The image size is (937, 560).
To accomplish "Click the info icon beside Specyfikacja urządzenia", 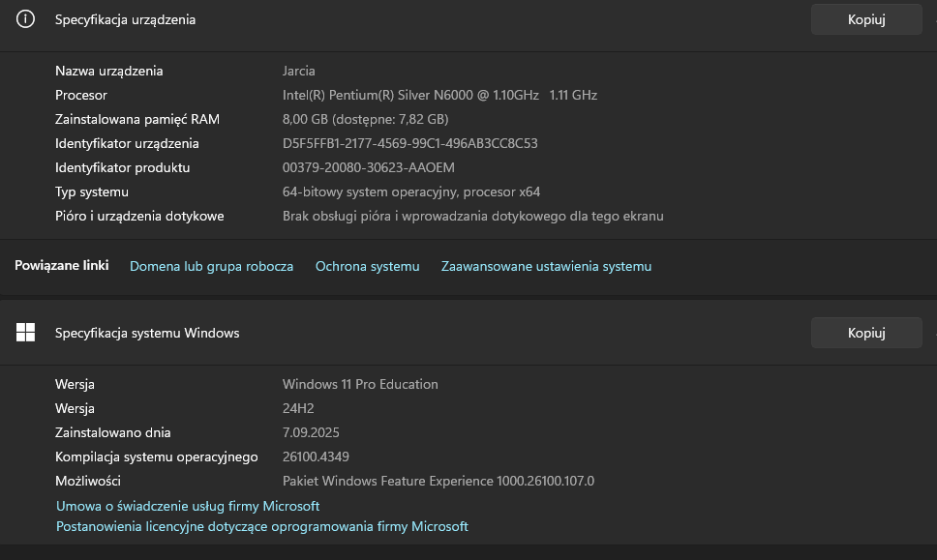I will 26,19.
